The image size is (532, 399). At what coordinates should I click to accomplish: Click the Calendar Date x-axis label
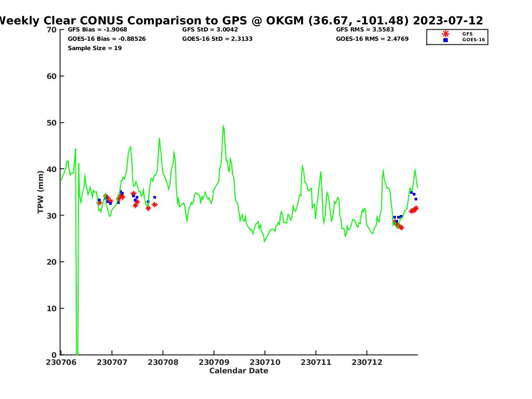239,371
